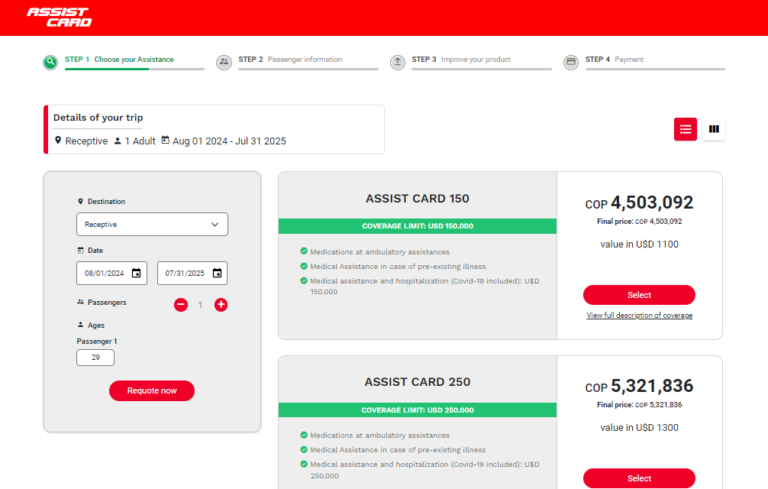This screenshot has height=489, width=768.
Task: Click checkmark for hospitalization in Assist Card 250
Action: pyautogui.click(x=304, y=464)
